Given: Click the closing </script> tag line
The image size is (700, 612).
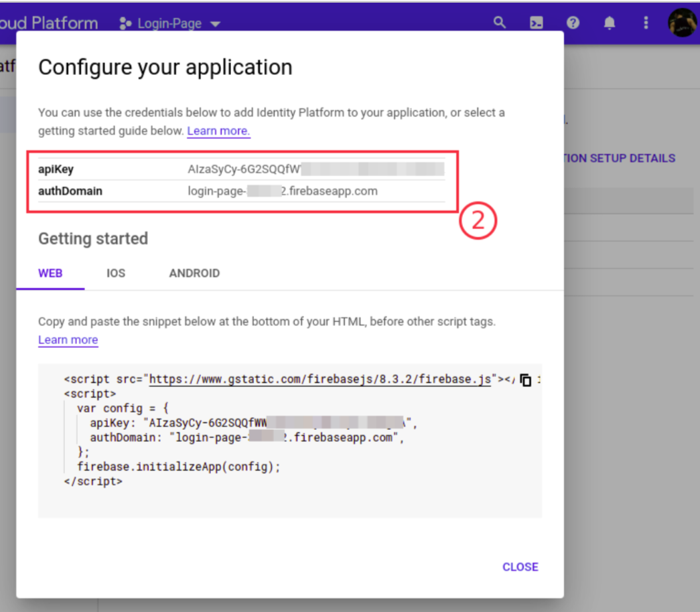Looking at the screenshot, I should click(x=93, y=481).
